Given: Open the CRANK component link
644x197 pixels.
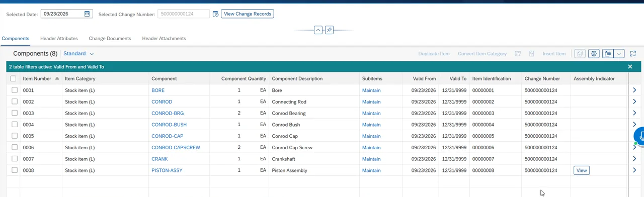Looking at the screenshot, I should tap(159, 159).
